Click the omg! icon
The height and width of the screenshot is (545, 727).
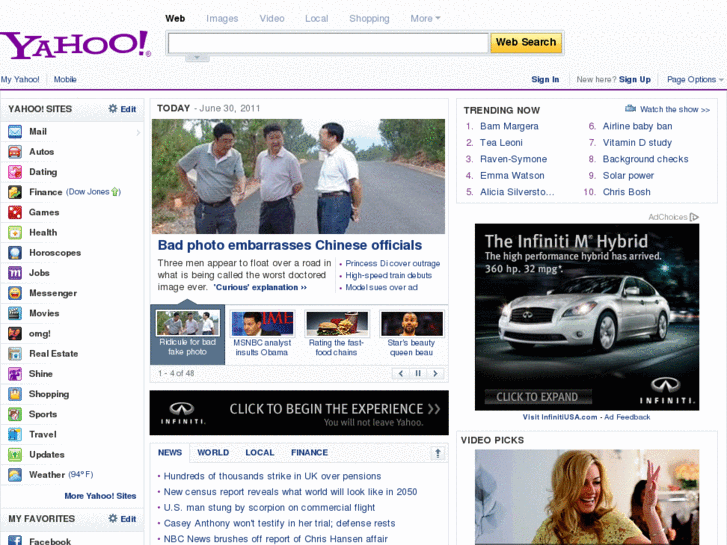[15, 333]
